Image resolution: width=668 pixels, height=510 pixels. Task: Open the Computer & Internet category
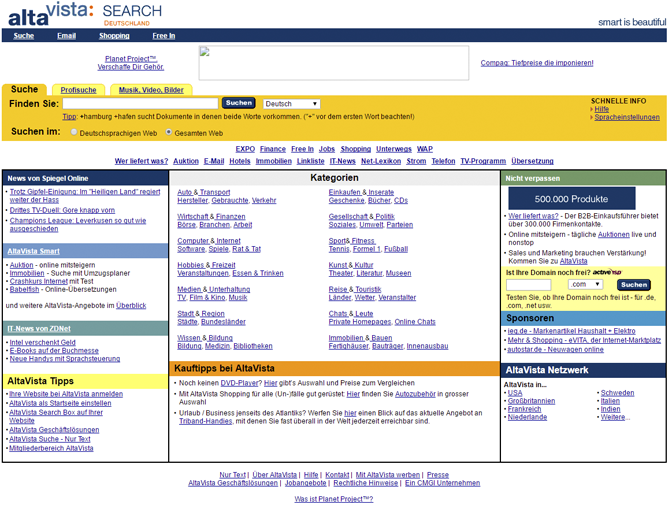click(209, 240)
